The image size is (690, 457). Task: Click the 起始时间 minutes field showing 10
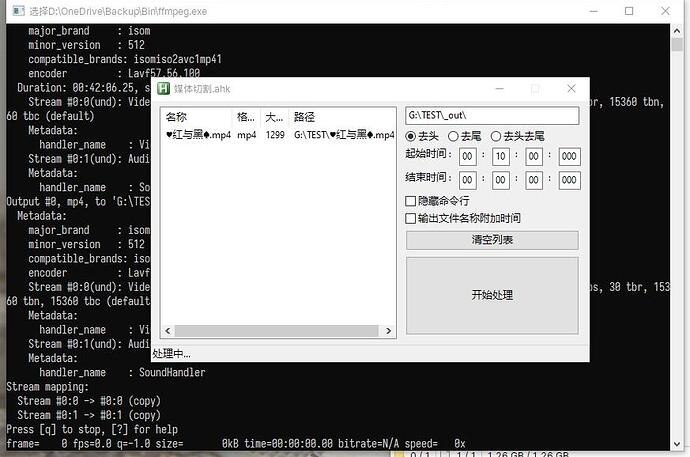coord(501,156)
